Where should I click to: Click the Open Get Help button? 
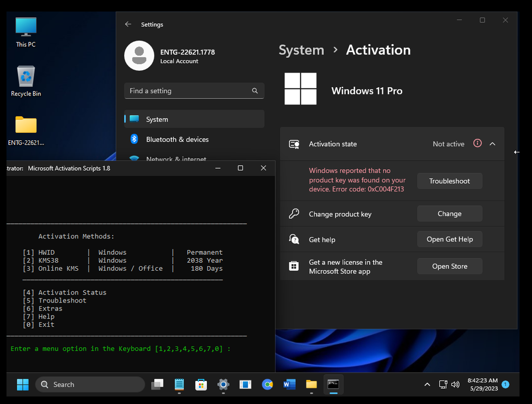449,239
